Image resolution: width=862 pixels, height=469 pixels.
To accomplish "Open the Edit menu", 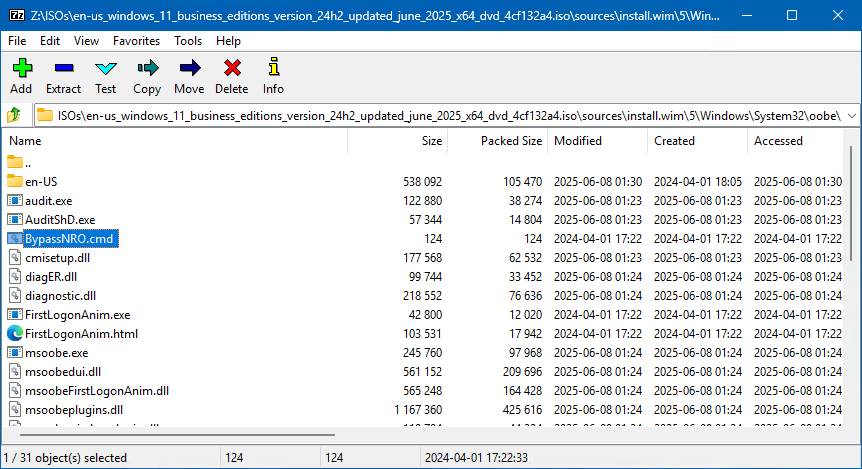I will 49,41.
